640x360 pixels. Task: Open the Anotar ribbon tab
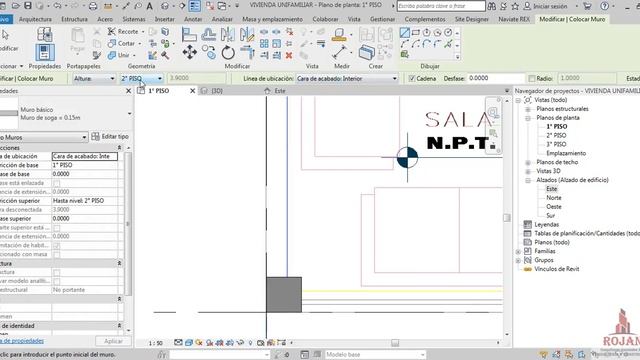193,19
